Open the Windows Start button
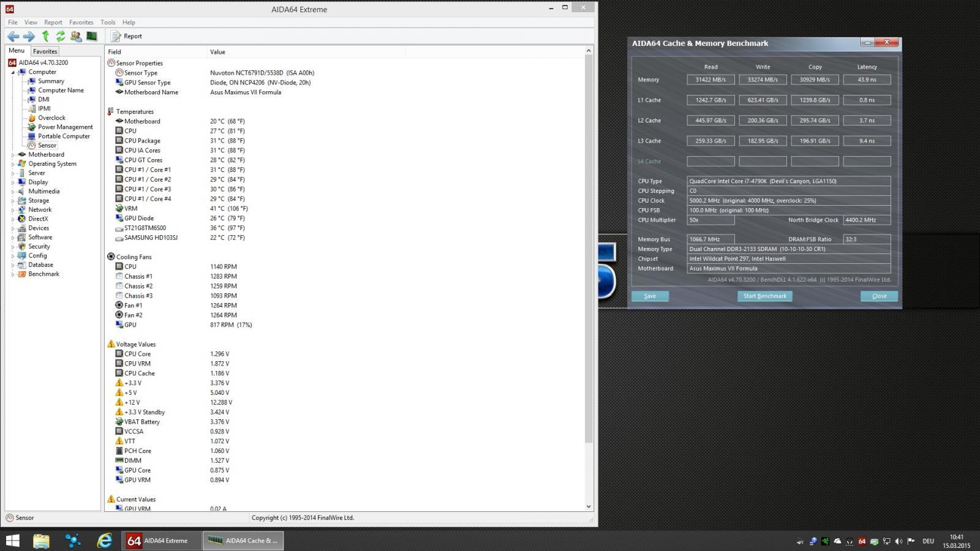980x551 pixels. pyautogui.click(x=12, y=541)
